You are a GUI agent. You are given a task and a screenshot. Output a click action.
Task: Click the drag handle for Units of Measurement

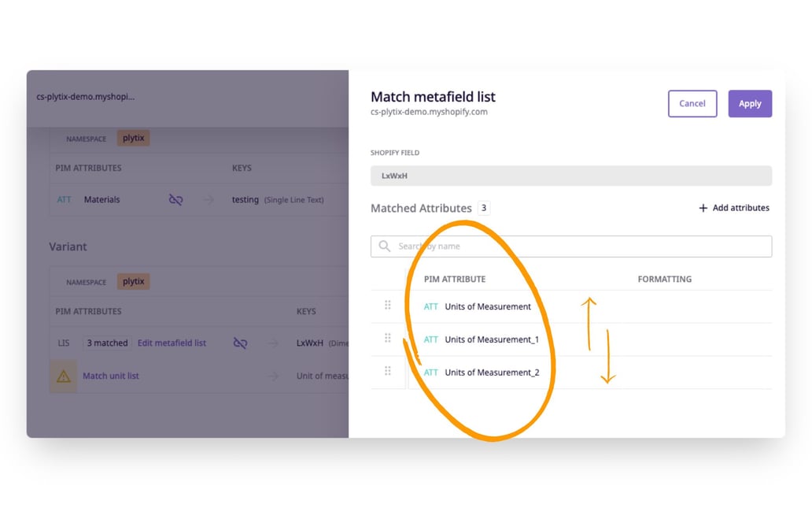click(387, 306)
